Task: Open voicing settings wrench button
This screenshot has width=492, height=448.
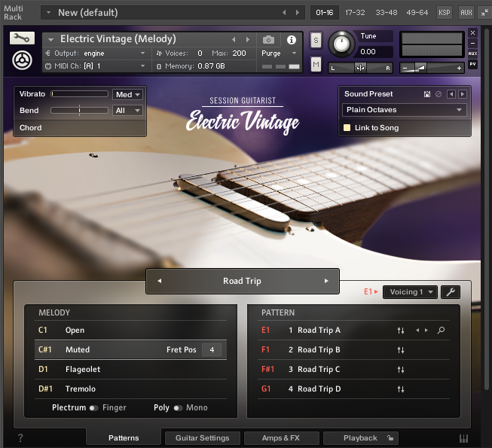Action: tap(451, 292)
